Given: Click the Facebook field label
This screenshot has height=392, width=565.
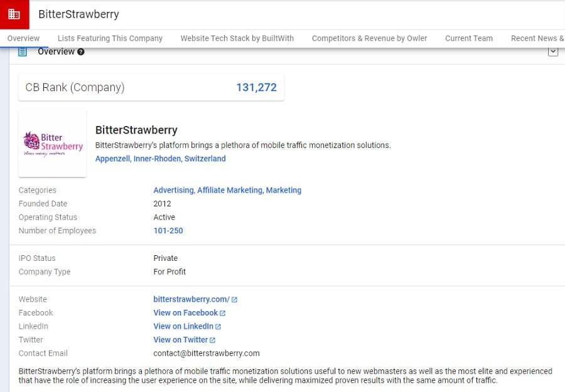Looking at the screenshot, I should [x=36, y=313].
